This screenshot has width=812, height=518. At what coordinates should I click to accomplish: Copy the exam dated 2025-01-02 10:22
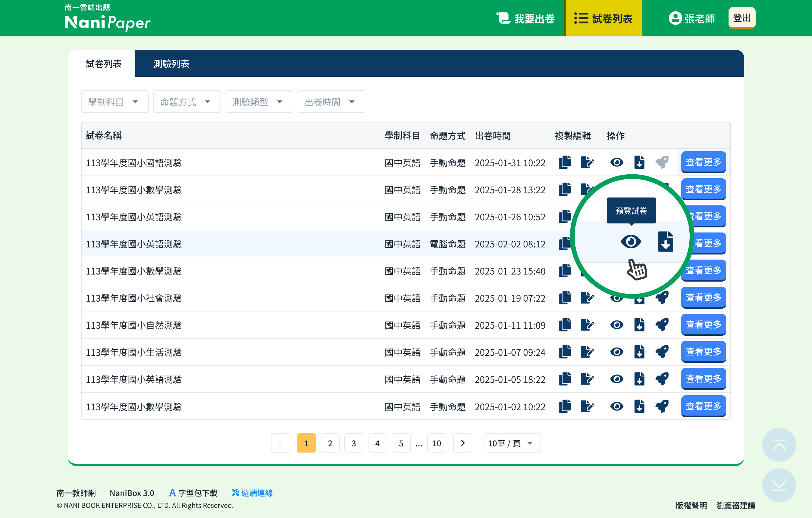click(565, 406)
